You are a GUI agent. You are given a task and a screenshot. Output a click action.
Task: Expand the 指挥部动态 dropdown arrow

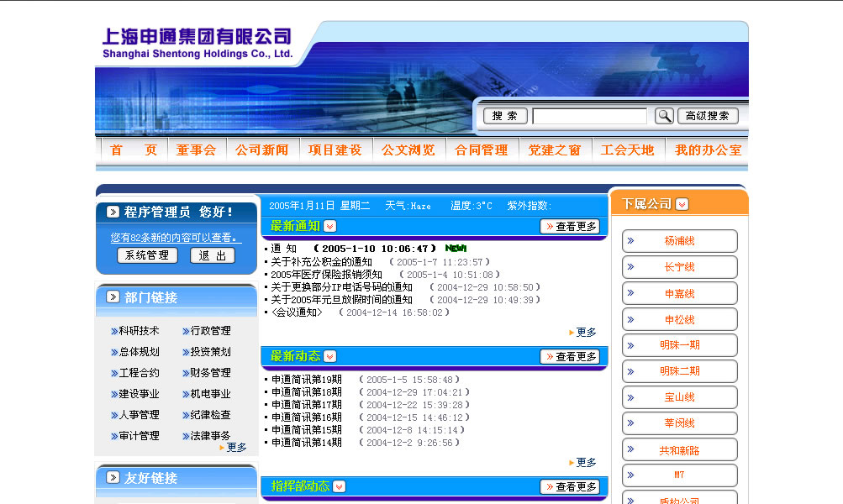(x=339, y=486)
